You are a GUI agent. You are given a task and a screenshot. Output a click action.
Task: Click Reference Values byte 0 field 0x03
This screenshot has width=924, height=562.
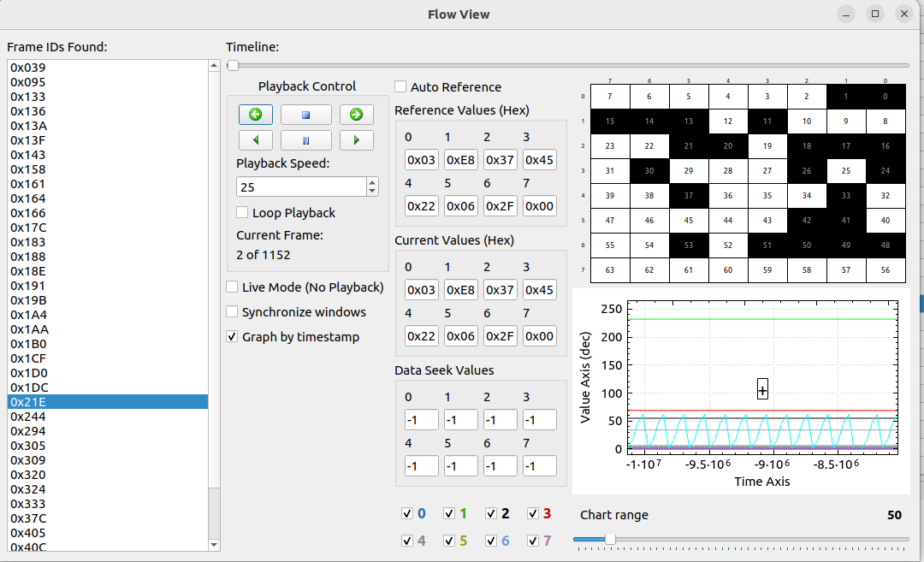421,160
